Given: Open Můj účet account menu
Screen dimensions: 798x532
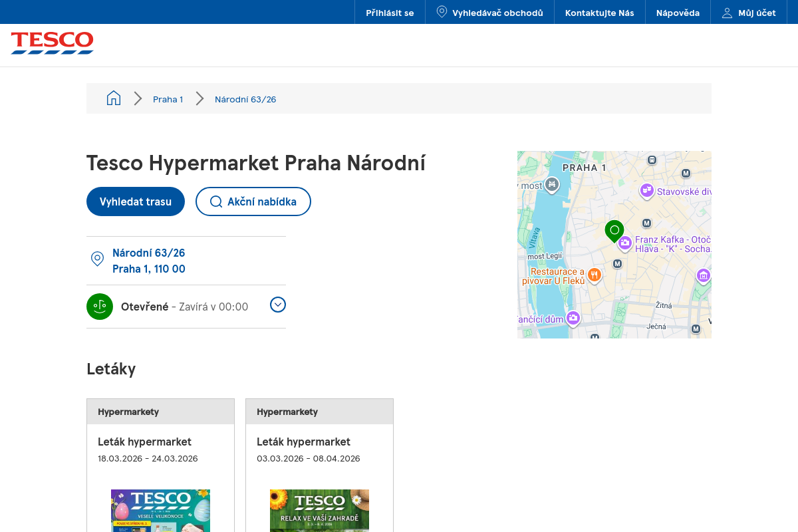Looking at the screenshot, I should [x=749, y=13].
